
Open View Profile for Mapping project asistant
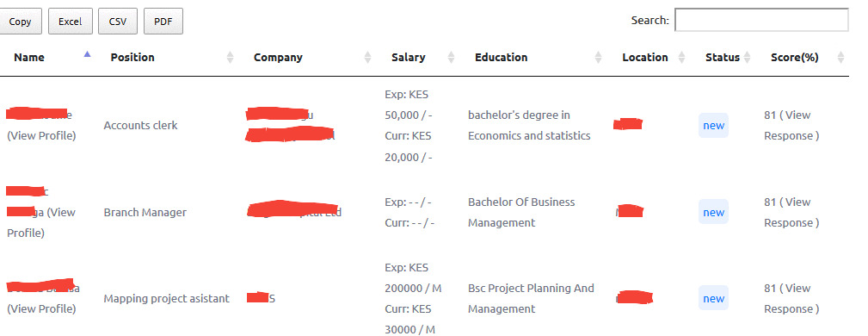41,308
